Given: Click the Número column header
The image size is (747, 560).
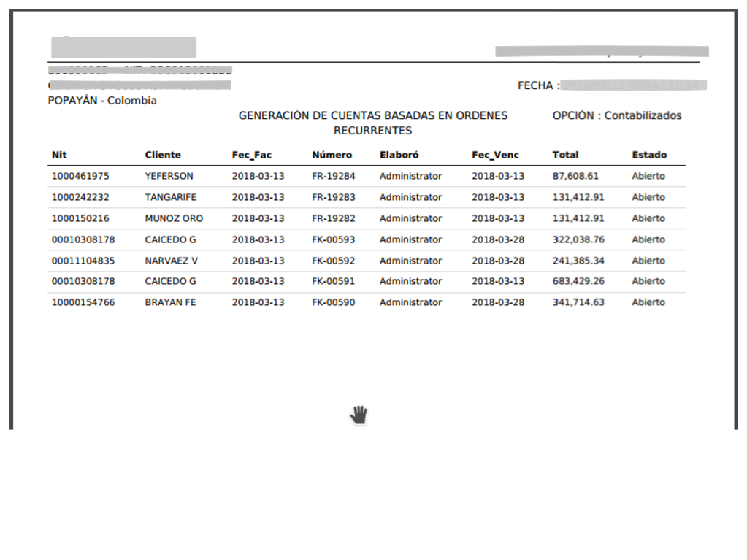Looking at the screenshot, I should [x=332, y=155].
